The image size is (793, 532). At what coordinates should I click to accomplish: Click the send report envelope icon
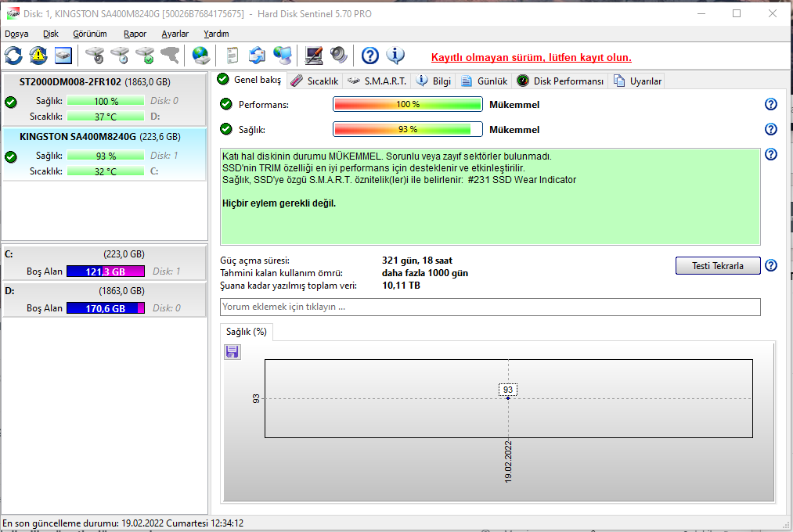[257, 56]
